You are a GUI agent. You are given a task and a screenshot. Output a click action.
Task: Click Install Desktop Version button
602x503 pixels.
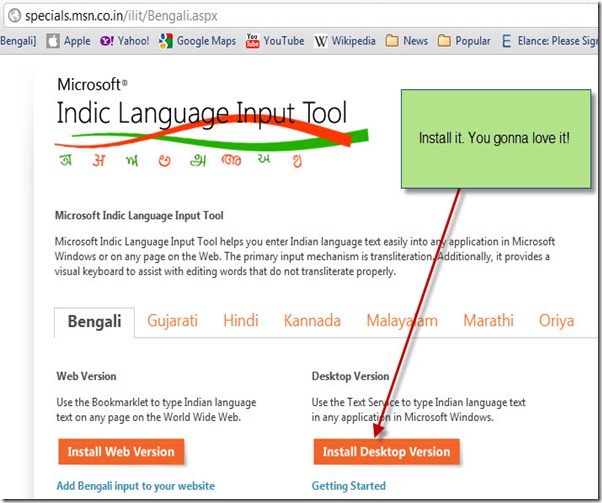click(x=386, y=452)
